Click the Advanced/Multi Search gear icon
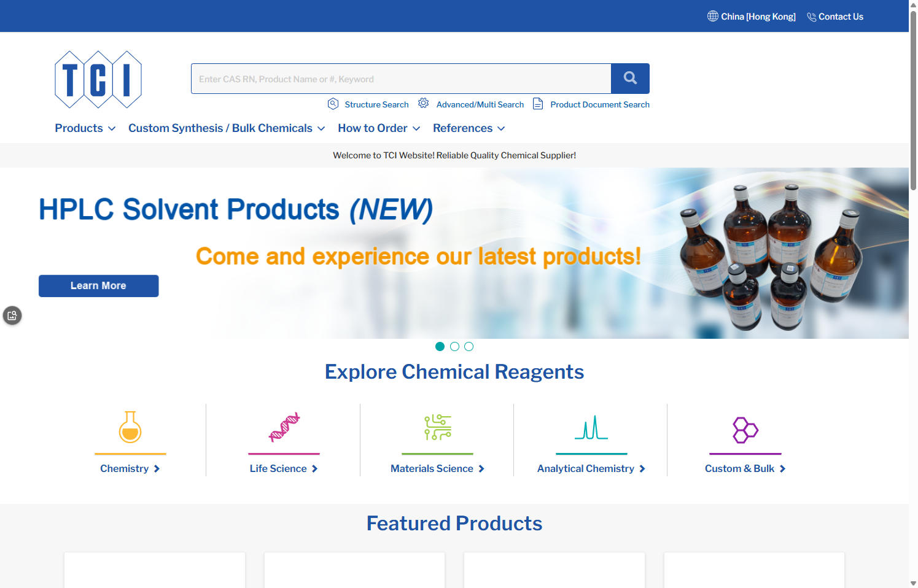918x588 pixels. pyautogui.click(x=424, y=103)
